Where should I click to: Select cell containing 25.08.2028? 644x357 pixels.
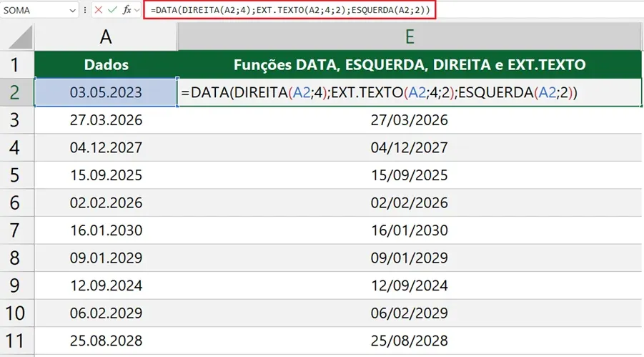coord(106,341)
